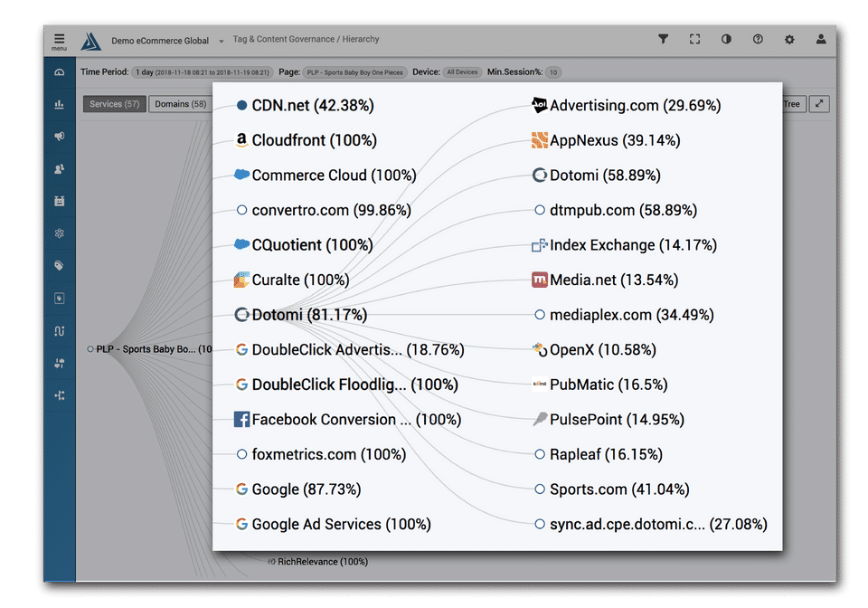Image resolution: width=868 pixels, height=608 pixels.
Task: Open the help question mark icon
Action: 758,40
